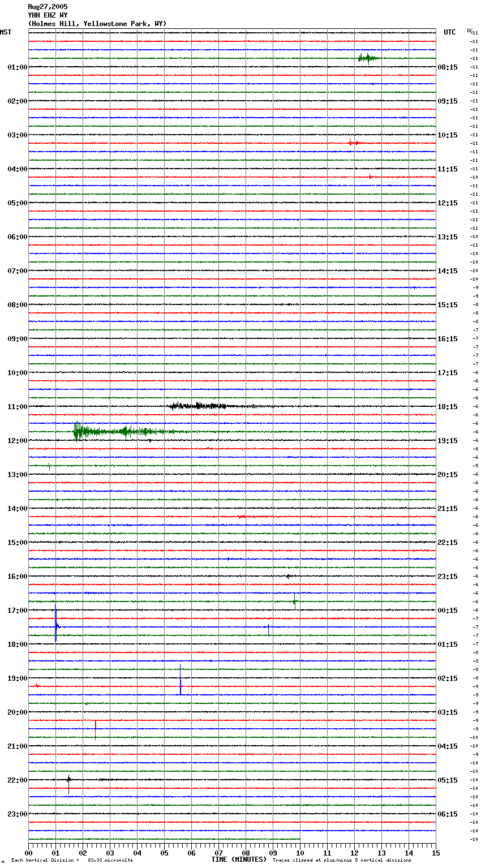Click the tall blue spike above 19:00 row
This screenshot has width=481, height=868.
click(181, 679)
